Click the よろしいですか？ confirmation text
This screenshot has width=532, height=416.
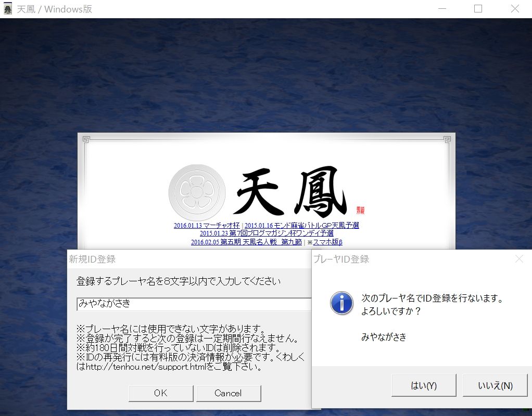pos(391,311)
